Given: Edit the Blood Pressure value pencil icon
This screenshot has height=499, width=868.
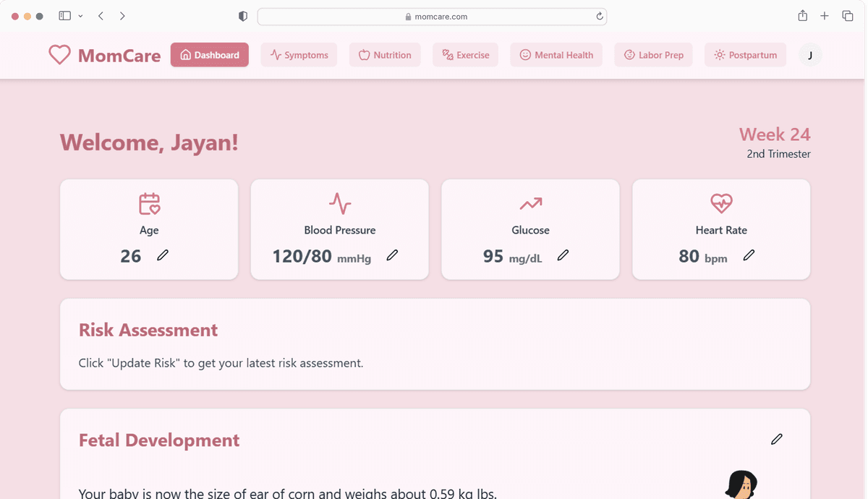Looking at the screenshot, I should coord(392,255).
